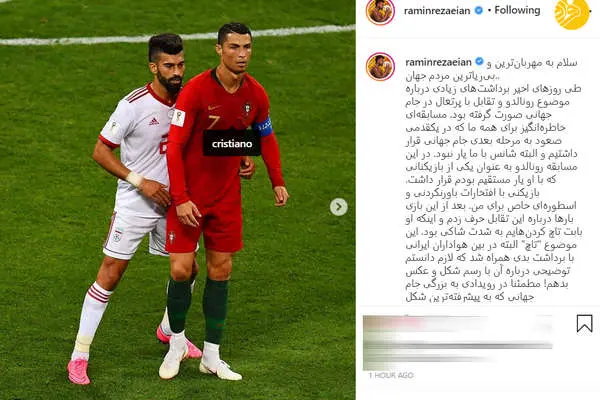Save the post using the bookmark icon
The width and height of the screenshot is (600, 400).
584,323
